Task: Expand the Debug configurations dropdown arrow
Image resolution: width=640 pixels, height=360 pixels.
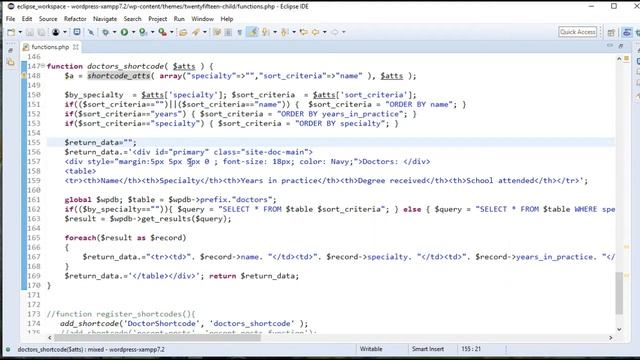Action: click(x=114, y=32)
